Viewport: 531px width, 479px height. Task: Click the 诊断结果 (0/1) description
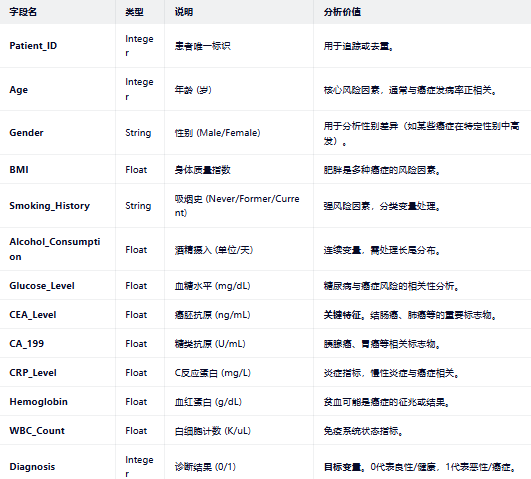[205, 467]
